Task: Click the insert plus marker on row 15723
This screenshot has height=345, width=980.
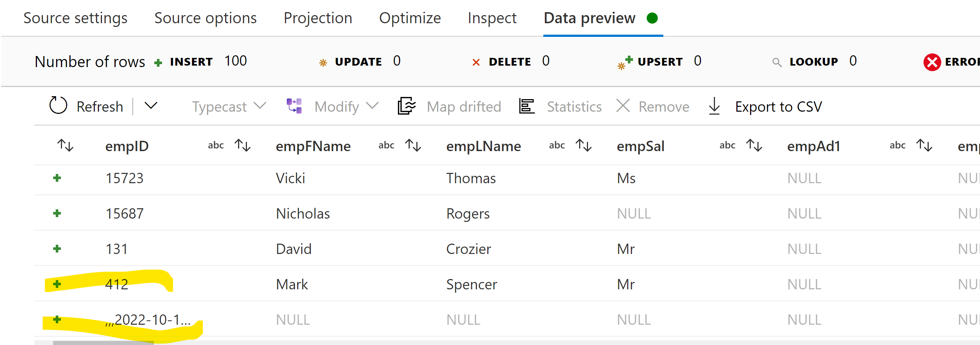Action: click(57, 178)
